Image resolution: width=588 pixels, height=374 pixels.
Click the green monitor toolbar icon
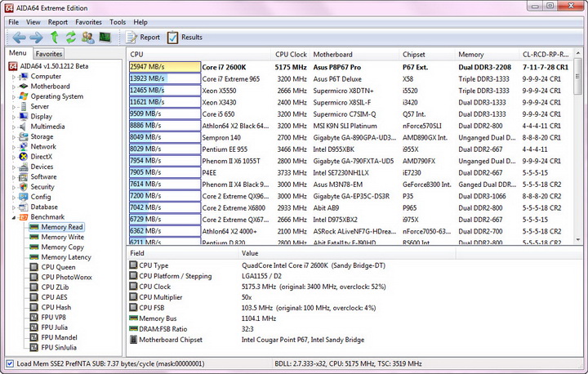[105, 37]
